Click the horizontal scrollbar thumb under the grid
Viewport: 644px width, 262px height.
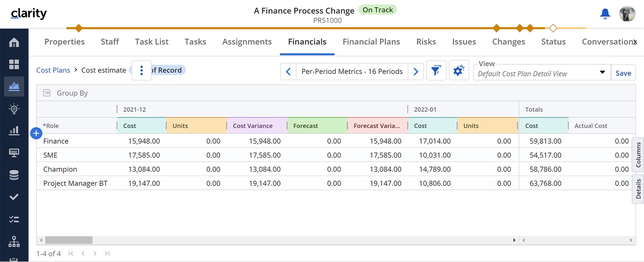pos(69,240)
